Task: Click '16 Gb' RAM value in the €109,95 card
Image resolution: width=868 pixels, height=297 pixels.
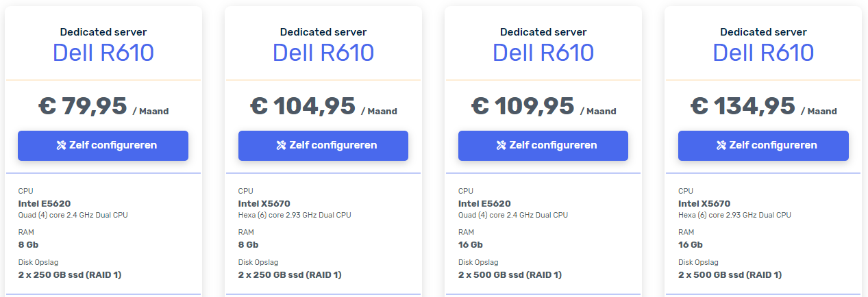Action: [471, 244]
